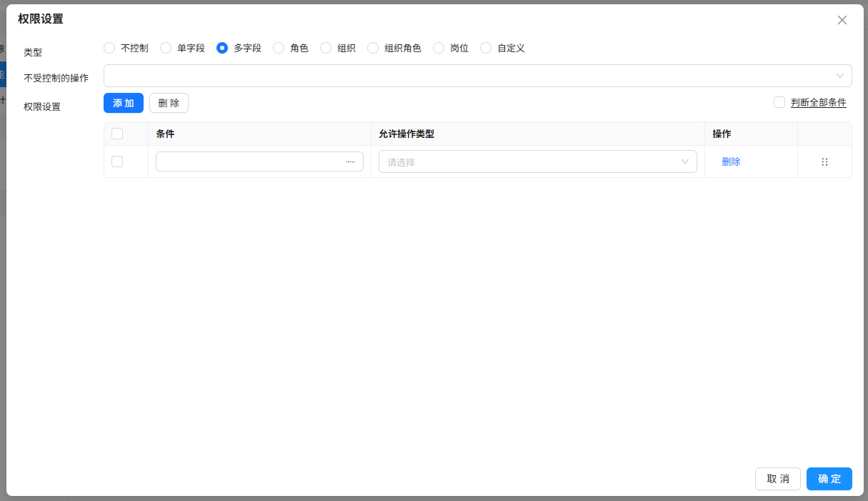Click the 删除 link in the row
Image resolution: width=868 pixels, height=501 pixels.
(731, 162)
